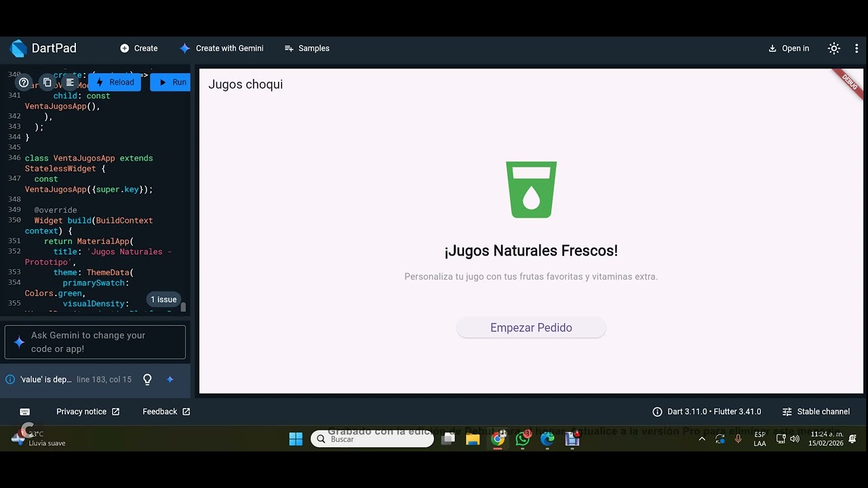Click the green juice cup icon

click(532, 190)
